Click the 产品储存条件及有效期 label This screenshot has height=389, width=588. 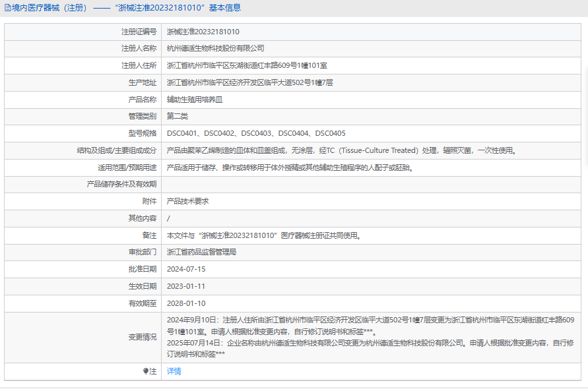tap(121, 184)
